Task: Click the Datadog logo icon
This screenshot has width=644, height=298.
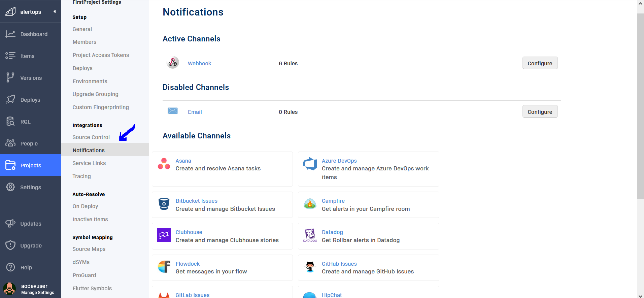Action: coord(310,235)
